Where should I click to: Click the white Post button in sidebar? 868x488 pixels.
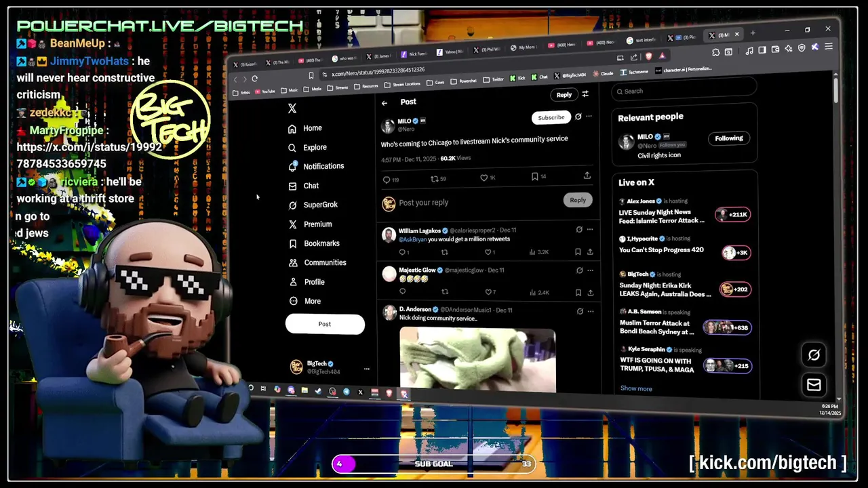[x=325, y=324]
